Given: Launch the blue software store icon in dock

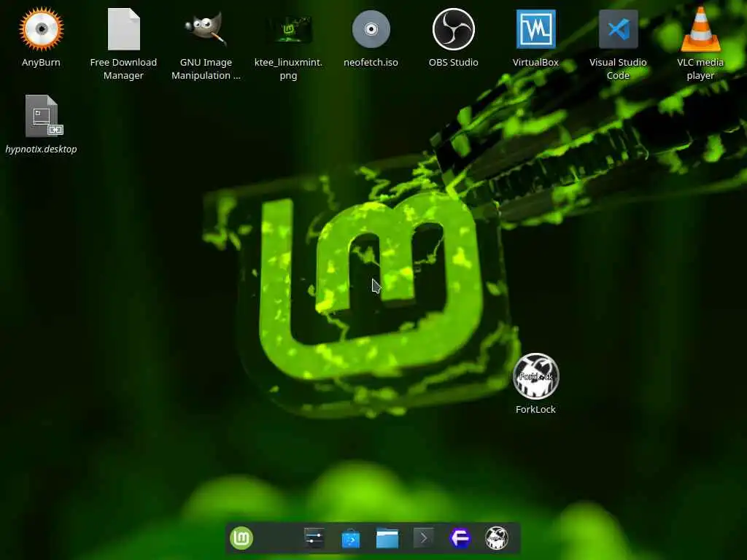Looking at the screenshot, I should [351, 539].
